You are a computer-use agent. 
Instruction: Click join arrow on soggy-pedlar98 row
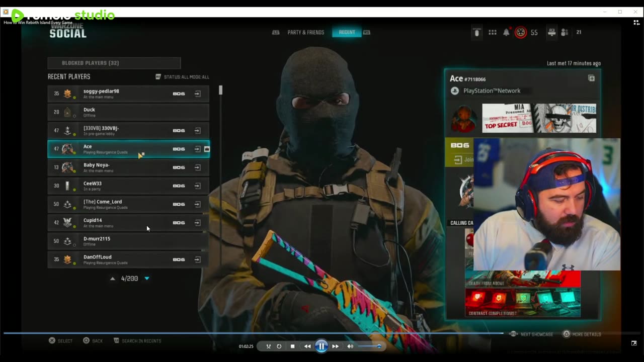(197, 94)
